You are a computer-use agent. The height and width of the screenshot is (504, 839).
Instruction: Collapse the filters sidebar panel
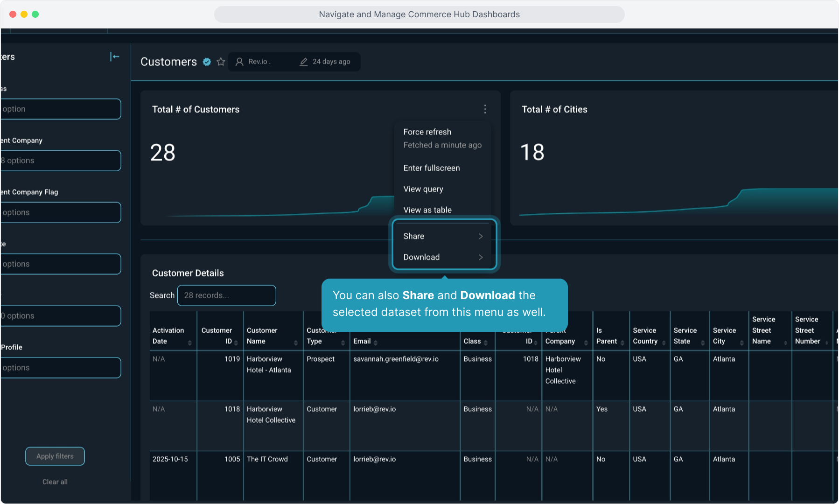[x=115, y=57]
